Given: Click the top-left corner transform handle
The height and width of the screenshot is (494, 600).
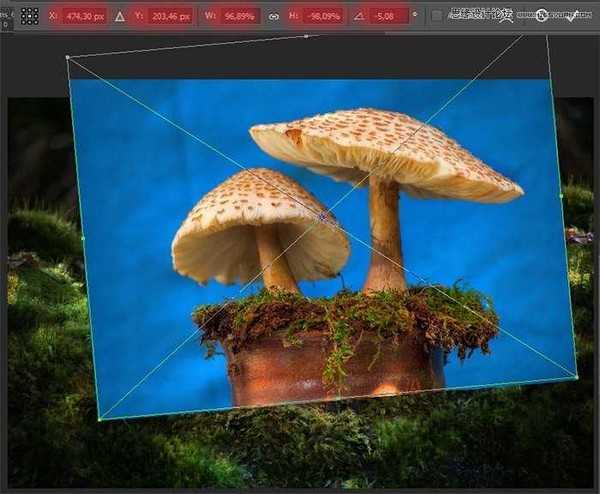Looking at the screenshot, I should [67, 58].
